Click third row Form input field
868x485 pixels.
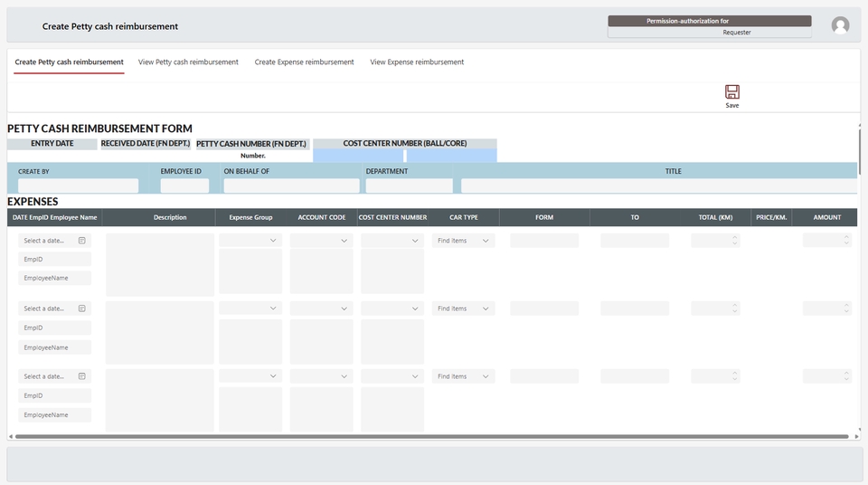[x=544, y=376]
